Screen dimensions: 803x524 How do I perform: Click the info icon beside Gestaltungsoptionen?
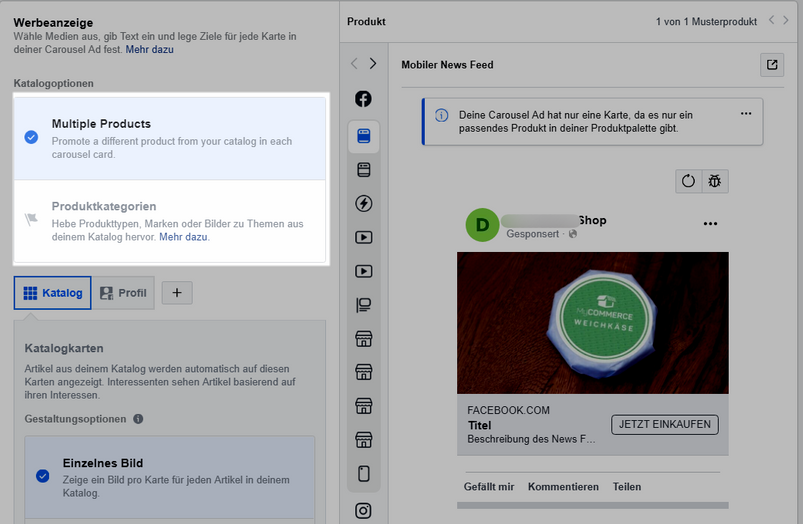[138, 419]
